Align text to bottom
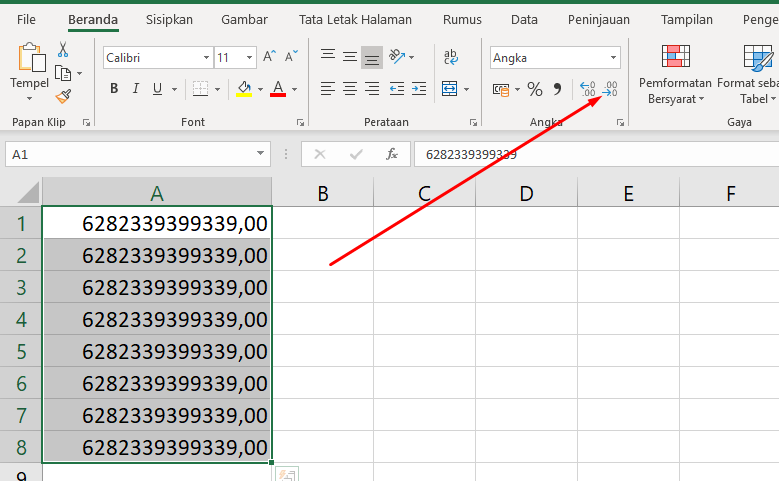Viewport: 779px width, 481px height. click(372, 57)
